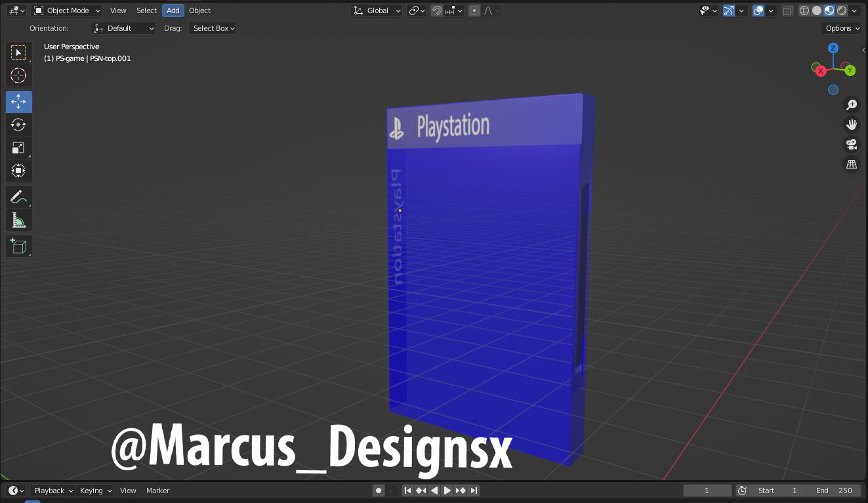Viewport: 868px width, 503px height.
Task: Select the Scale tool
Action: (18, 148)
